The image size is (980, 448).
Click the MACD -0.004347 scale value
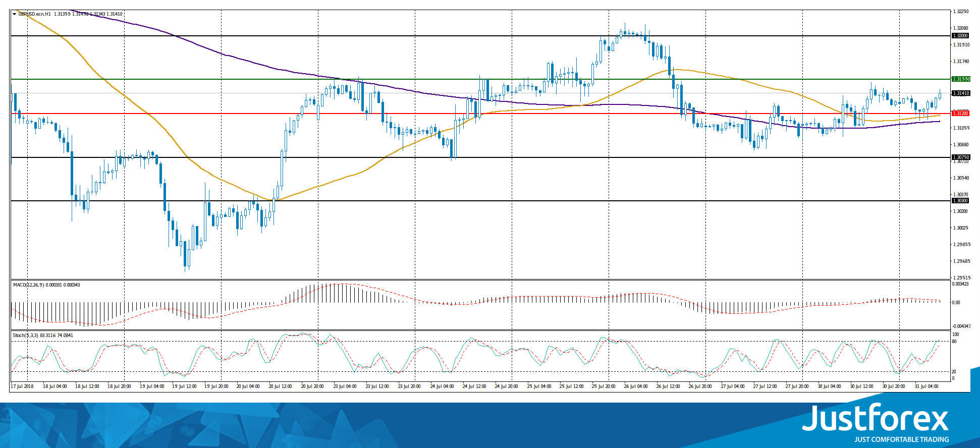point(961,326)
